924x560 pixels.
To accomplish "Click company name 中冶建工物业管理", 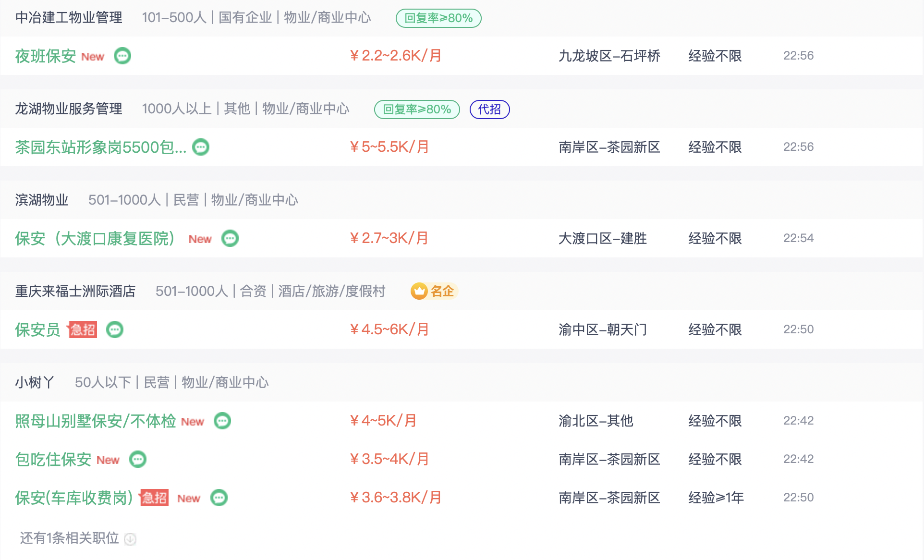I will [x=69, y=18].
